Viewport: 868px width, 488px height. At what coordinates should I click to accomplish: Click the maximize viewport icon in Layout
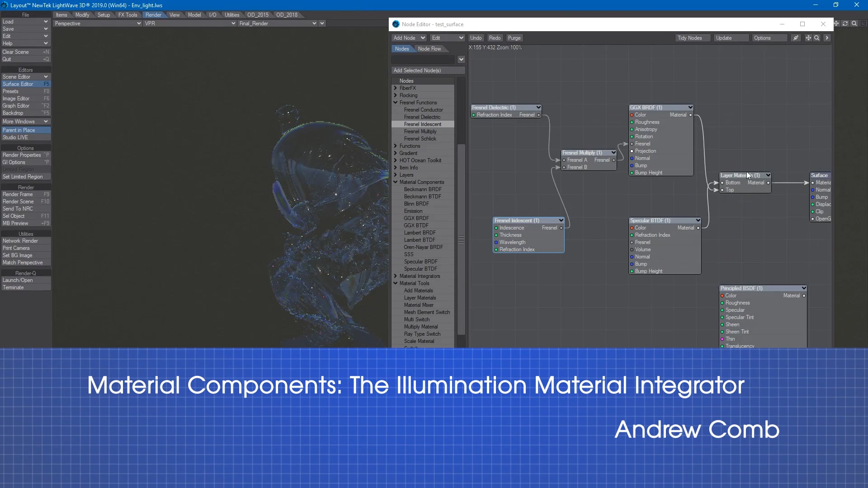coord(863,23)
